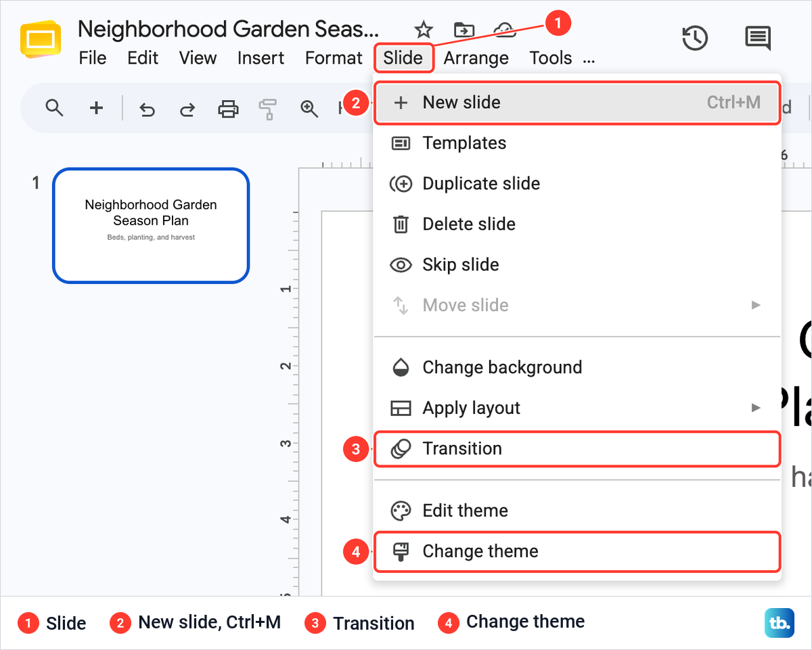The image size is (812, 650).
Task: Open the Tools menu
Action: tap(551, 58)
